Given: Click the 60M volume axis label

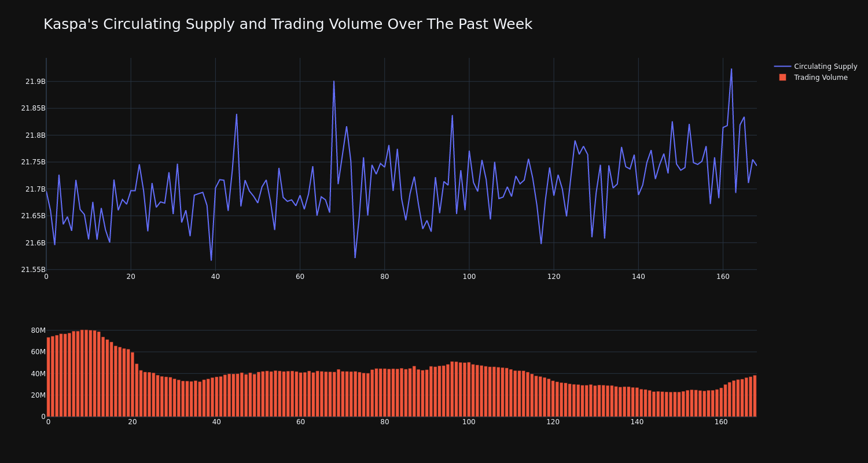Looking at the screenshot, I should coord(38,352).
